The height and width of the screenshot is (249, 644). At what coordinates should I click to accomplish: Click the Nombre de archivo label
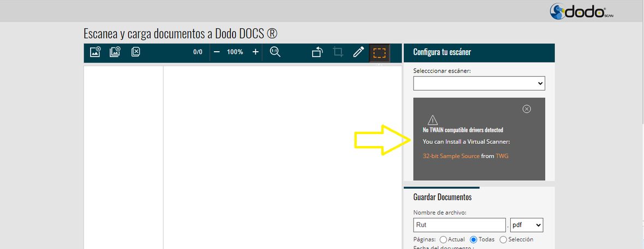pos(439,212)
